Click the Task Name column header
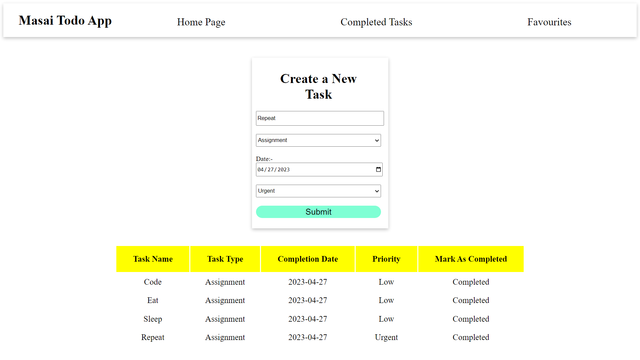Screen dimensions: 640x360 coord(153,259)
